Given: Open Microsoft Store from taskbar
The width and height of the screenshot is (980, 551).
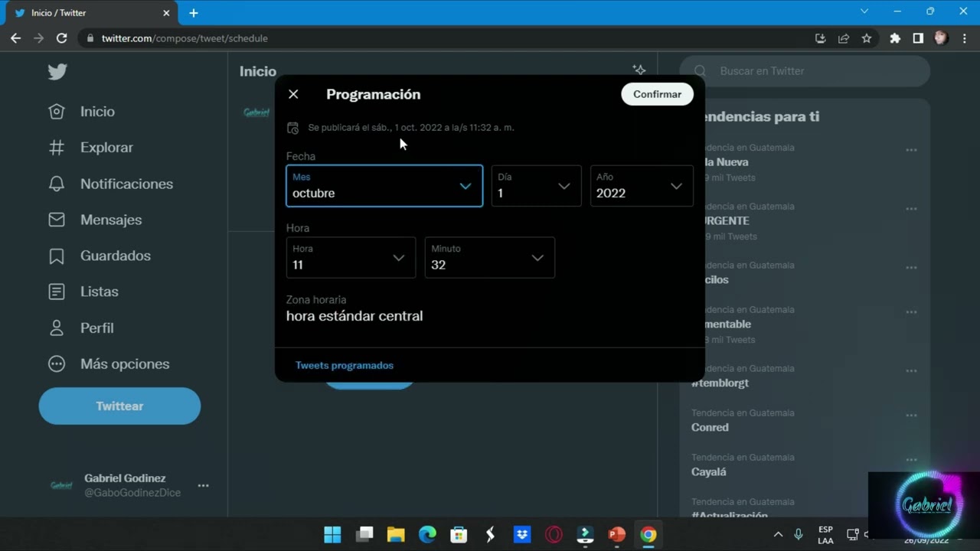Looking at the screenshot, I should pyautogui.click(x=459, y=534).
